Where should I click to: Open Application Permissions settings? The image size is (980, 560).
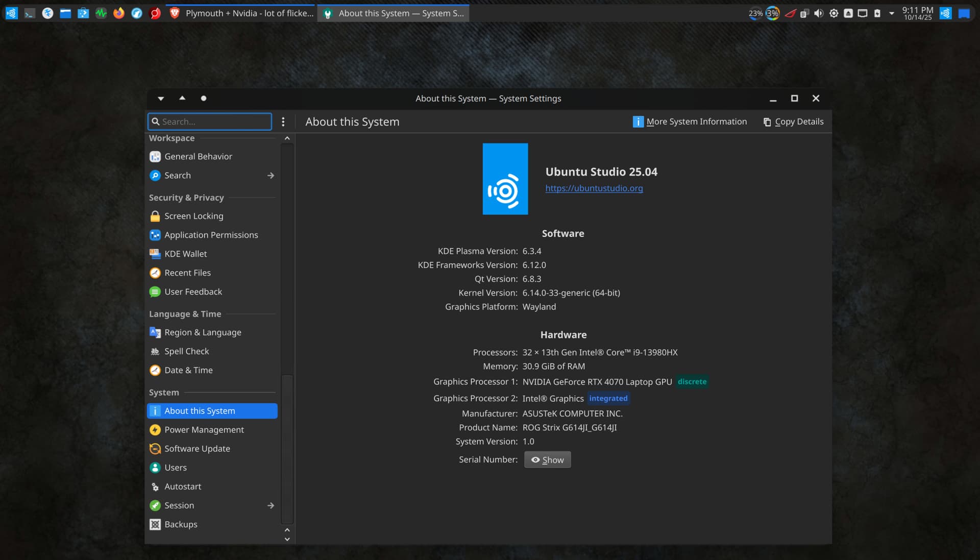click(211, 235)
